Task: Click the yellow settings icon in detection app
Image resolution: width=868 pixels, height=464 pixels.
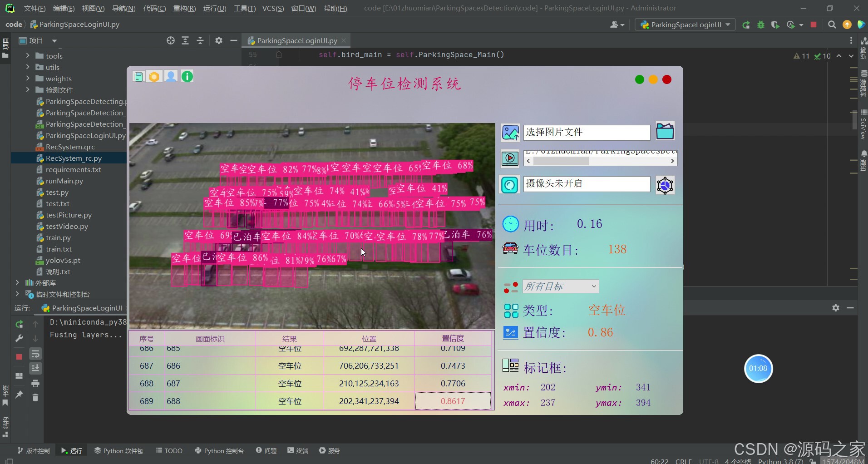Action: pyautogui.click(x=154, y=76)
